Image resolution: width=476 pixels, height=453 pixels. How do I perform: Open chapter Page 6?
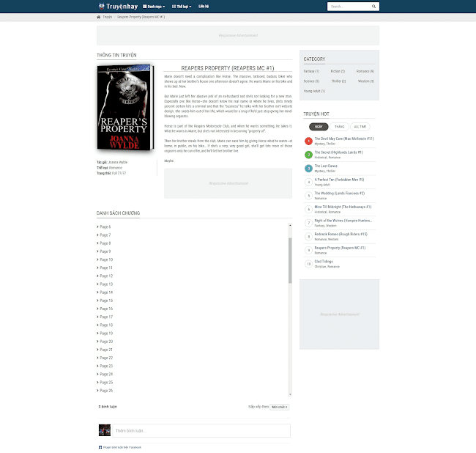pyautogui.click(x=105, y=227)
